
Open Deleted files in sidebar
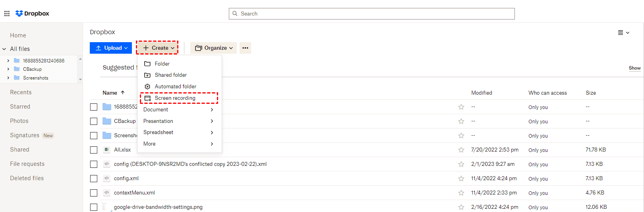pos(27,178)
